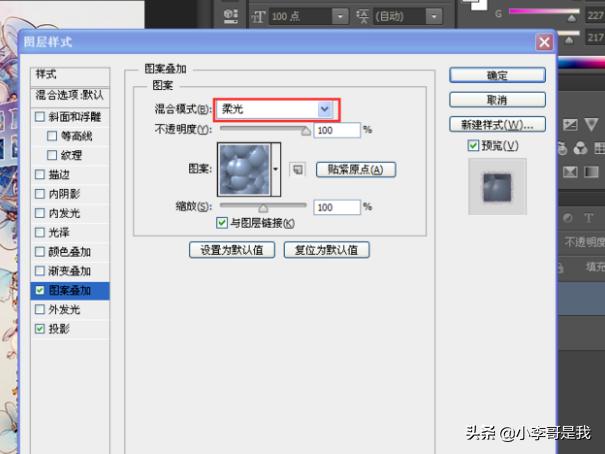Toggle the 投影 effect checkbox
This screenshot has width=605, height=454.
[40, 329]
